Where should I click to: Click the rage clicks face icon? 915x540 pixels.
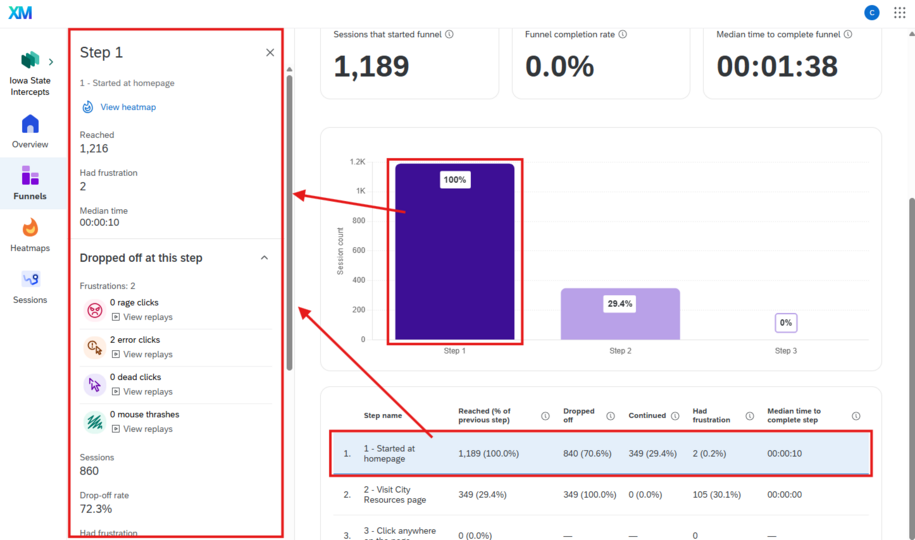tap(94, 310)
